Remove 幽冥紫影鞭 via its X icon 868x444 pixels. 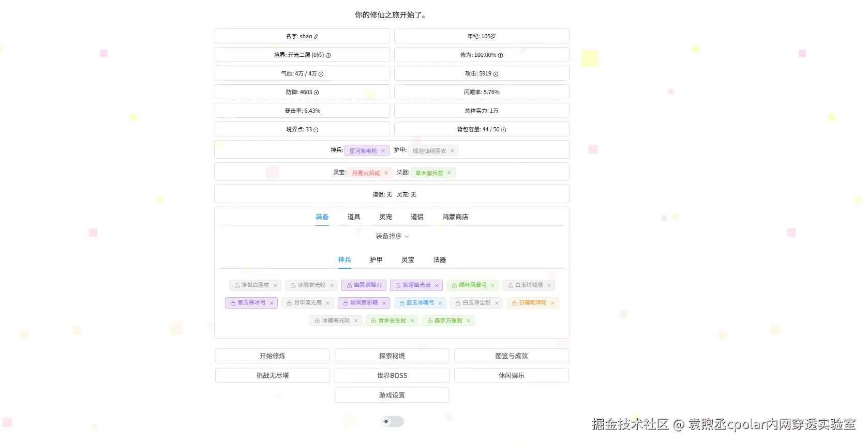point(384,303)
